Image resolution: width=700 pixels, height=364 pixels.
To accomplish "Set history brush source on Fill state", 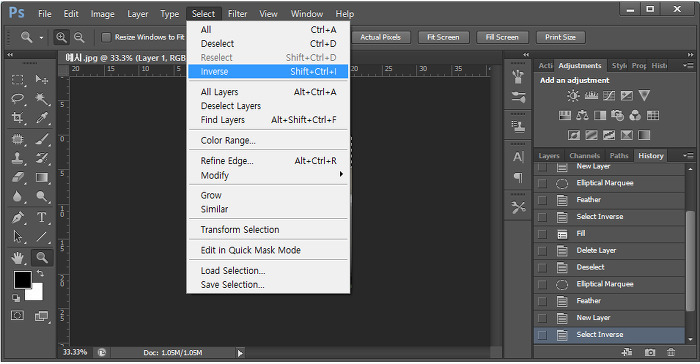I will coord(542,234).
